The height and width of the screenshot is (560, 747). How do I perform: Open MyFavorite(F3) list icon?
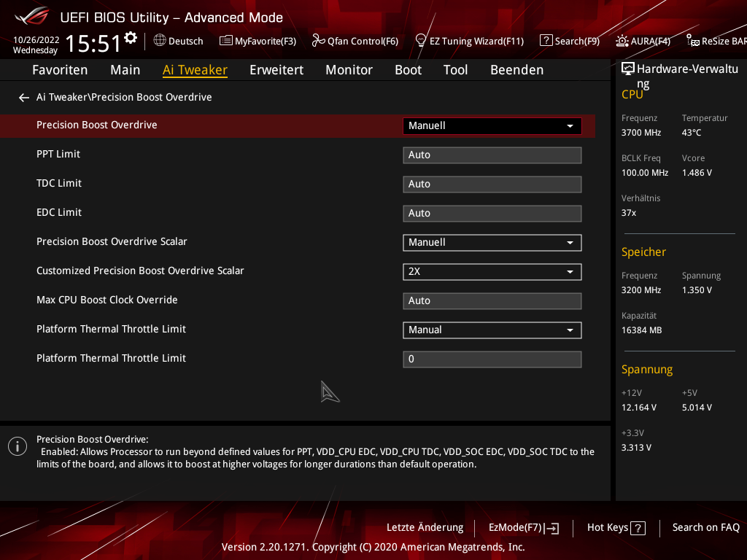point(226,41)
